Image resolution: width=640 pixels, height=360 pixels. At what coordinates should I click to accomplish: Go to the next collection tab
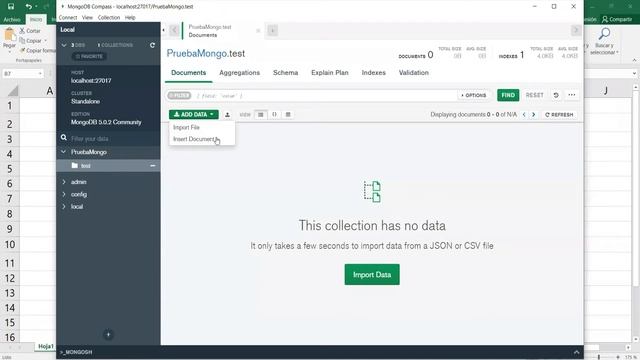[x=576, y=30]
